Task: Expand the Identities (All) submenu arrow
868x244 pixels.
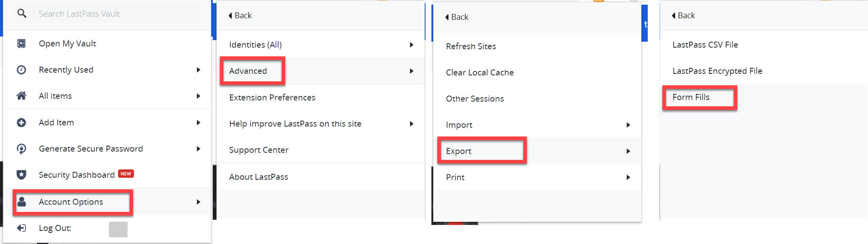Action: point(412,45)
